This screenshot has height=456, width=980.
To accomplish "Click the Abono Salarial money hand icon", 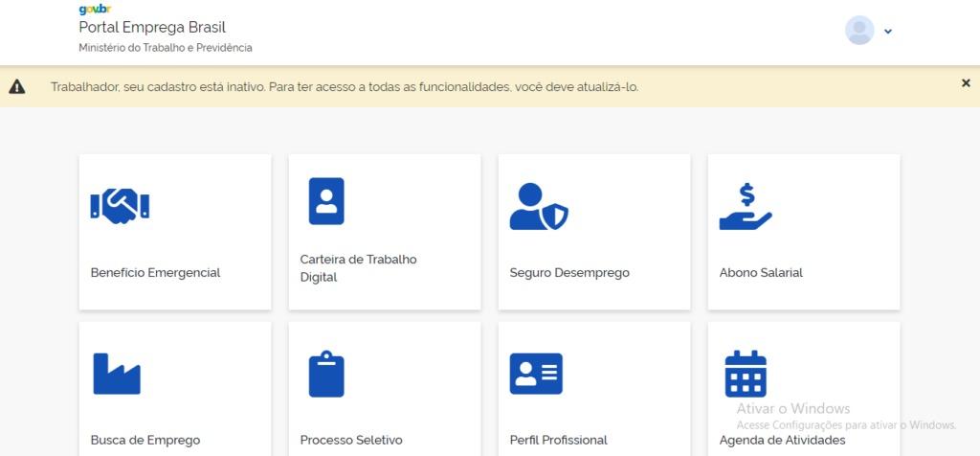I will point(745,207).
